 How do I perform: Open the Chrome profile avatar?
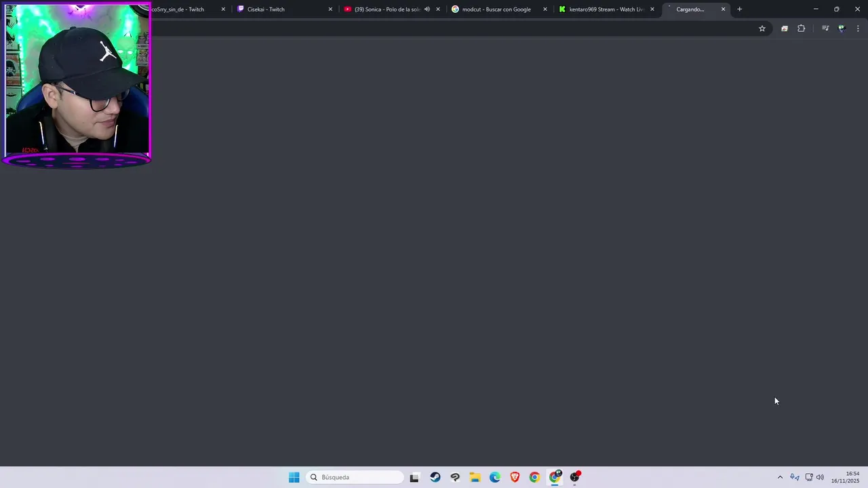(x=842, y=28)
